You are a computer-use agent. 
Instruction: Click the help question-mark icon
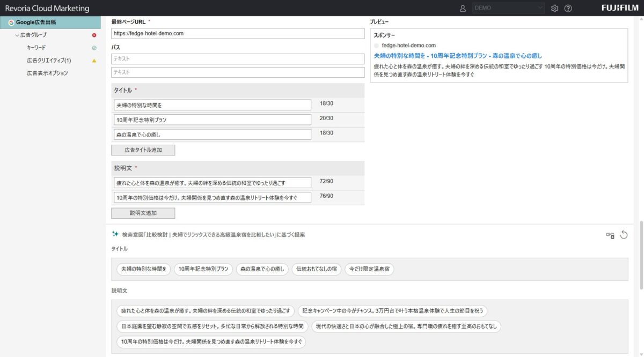tap(568, 9)
